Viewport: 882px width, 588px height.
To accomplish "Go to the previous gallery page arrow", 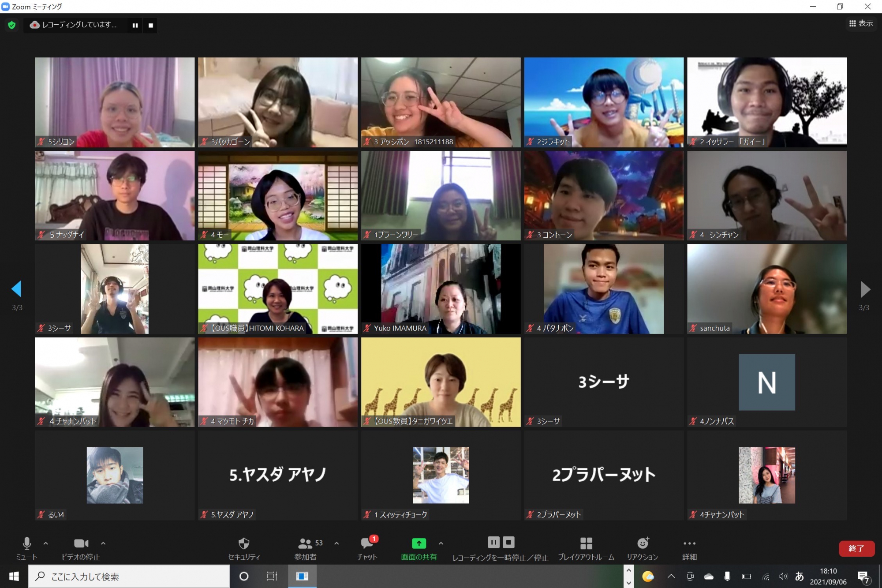I will [17, 289].
